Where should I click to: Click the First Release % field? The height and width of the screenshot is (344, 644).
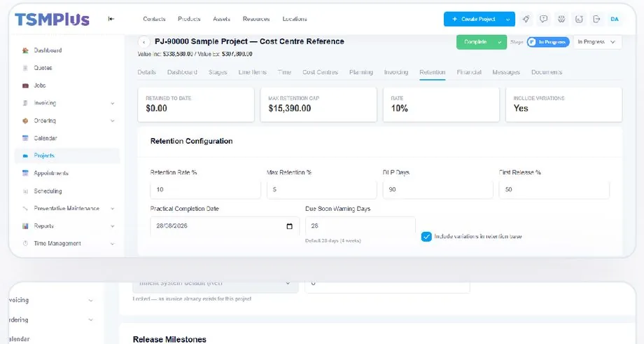pos(554,189)
